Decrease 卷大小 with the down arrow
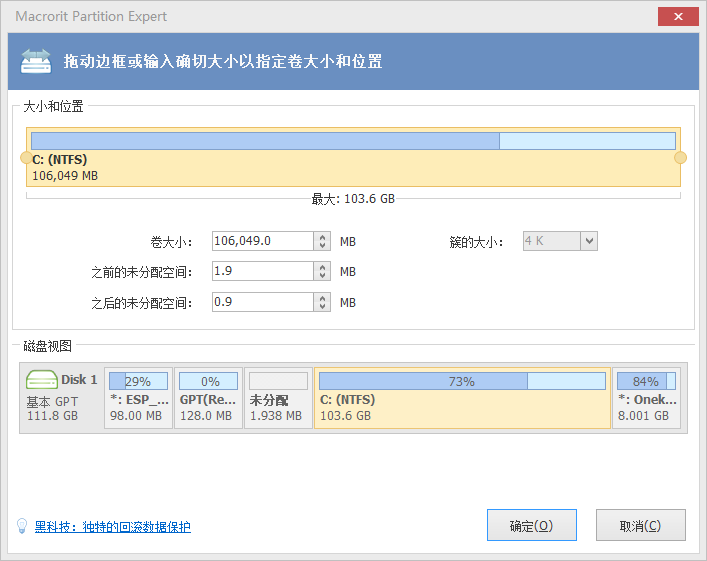The width and height of the screenshot is (707, 561). tap(322, 246)
